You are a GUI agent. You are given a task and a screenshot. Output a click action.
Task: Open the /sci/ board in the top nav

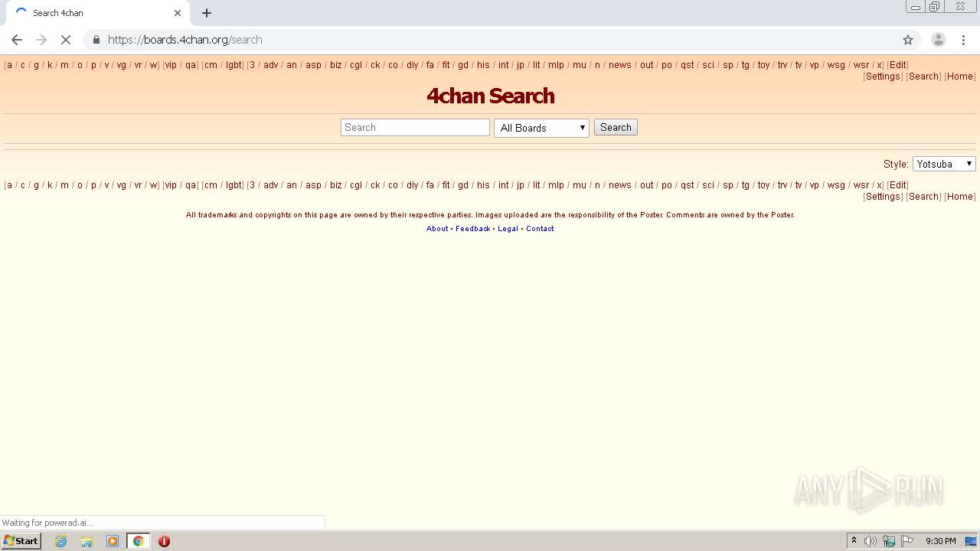[708, 65]
